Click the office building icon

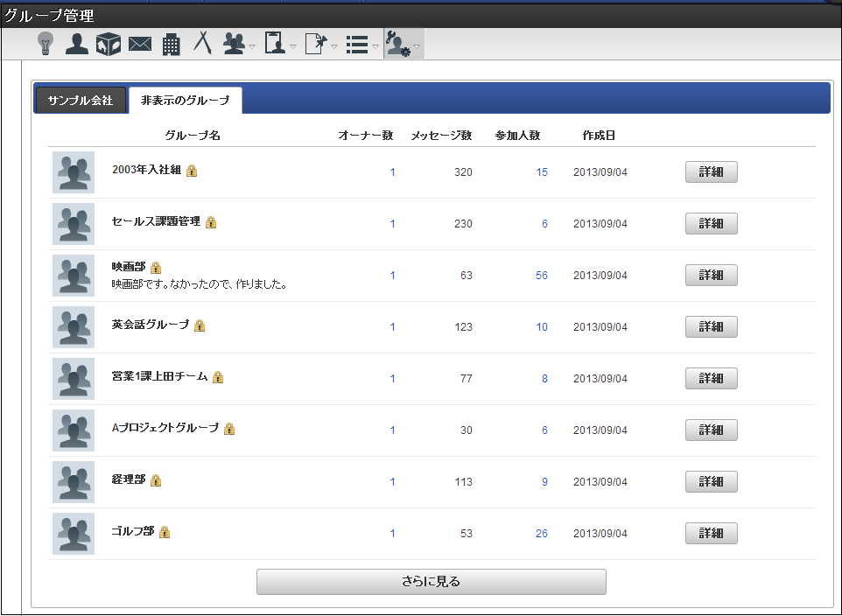(172, 44)
